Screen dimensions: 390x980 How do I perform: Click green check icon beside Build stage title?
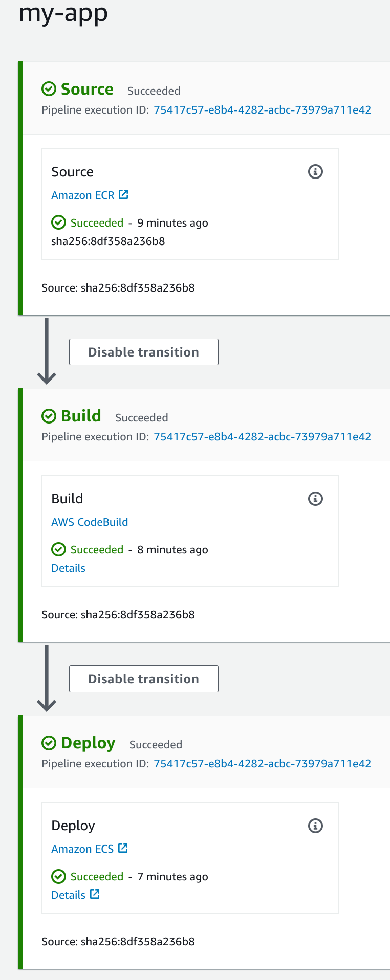(49, 416)
